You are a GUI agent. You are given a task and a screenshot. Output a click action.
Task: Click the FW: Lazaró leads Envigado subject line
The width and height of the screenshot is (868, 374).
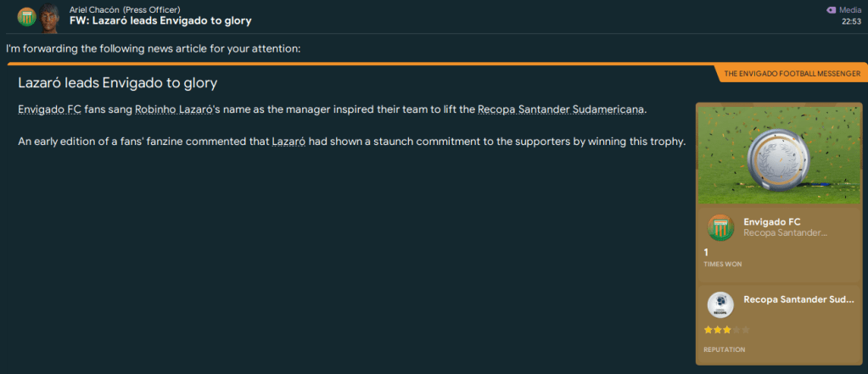160,20
